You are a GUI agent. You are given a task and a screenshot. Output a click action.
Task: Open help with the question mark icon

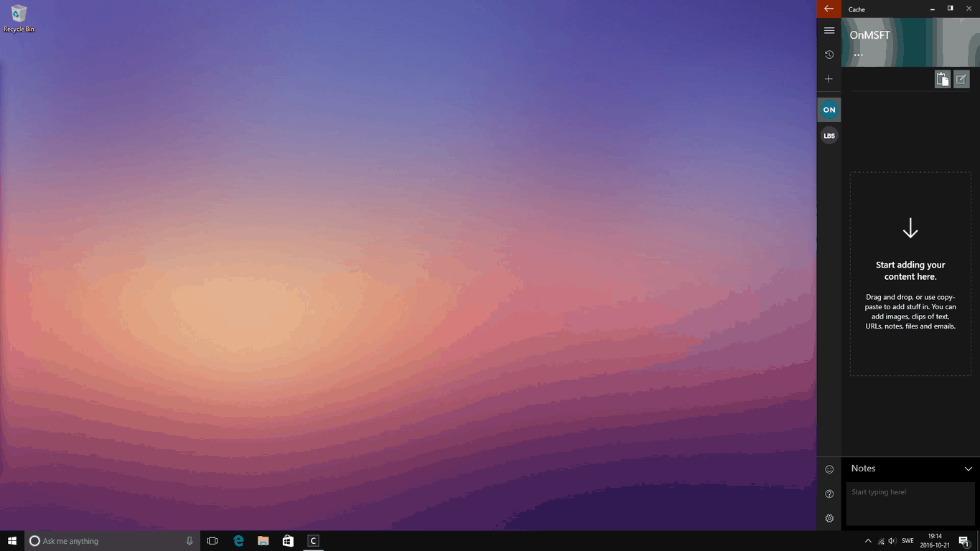click(x=829, y=494)
